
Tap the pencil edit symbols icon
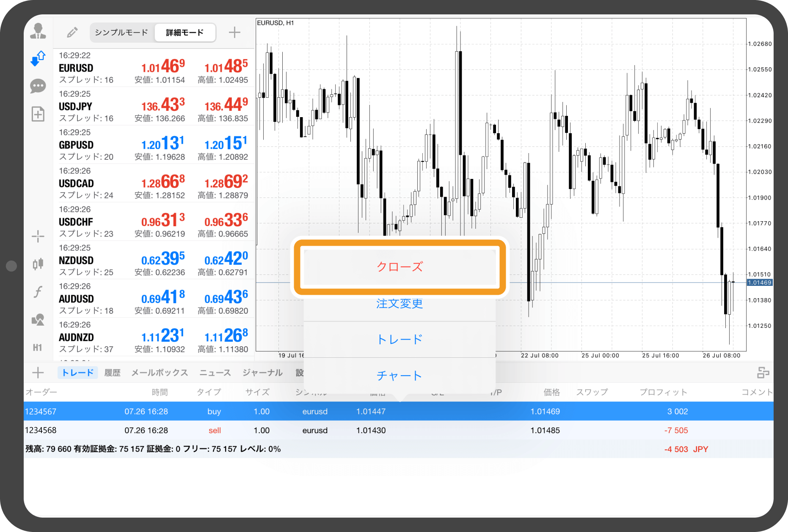(x=72, y=33)
